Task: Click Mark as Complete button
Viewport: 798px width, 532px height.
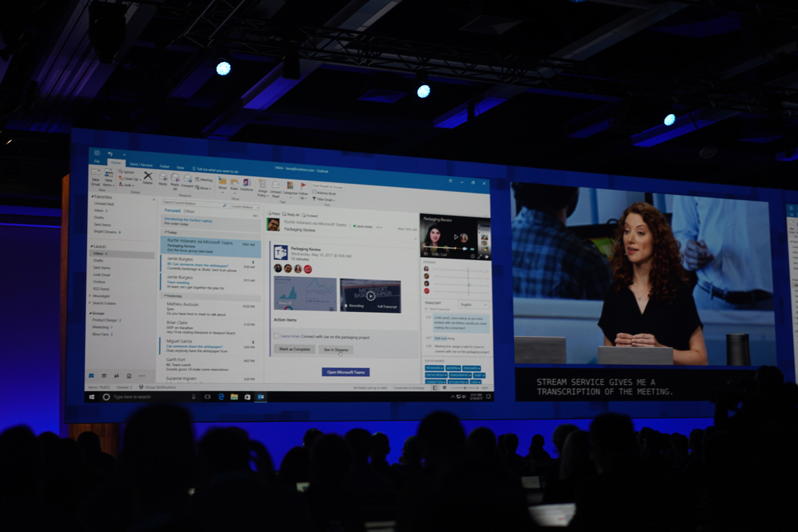Action: 295,349
